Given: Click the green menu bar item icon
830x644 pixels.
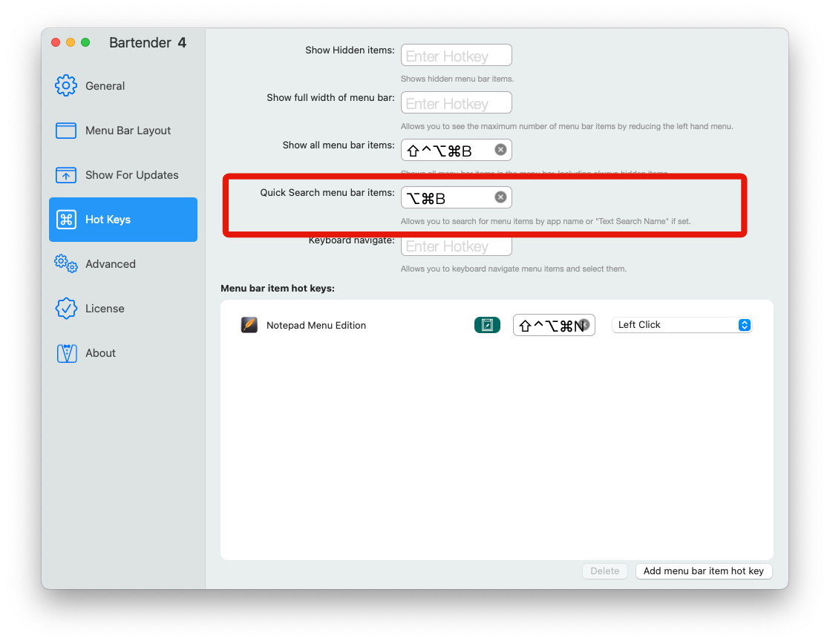Looking at the screenshot, I should (487, 325).
